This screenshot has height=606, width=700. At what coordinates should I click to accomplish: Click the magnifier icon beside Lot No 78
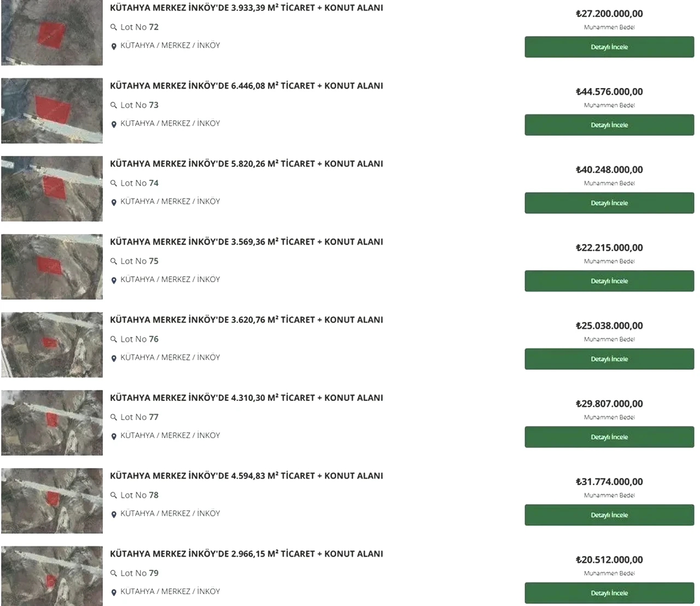coord(114,496)
